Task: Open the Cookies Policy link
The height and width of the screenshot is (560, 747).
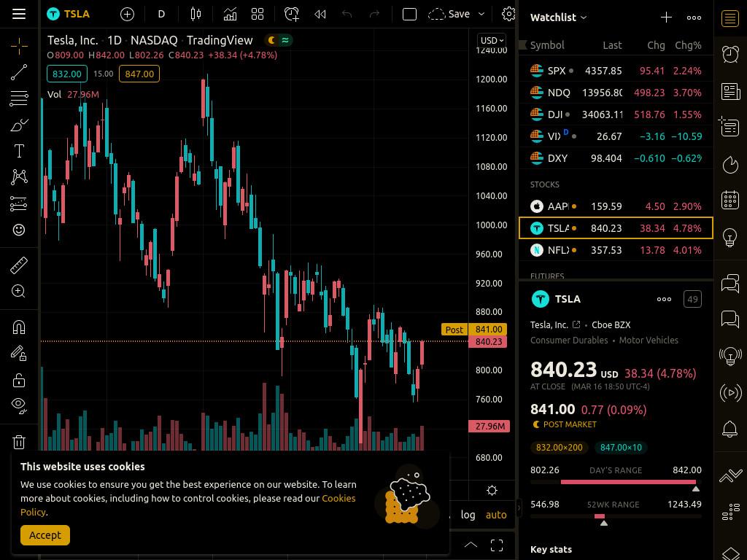Action: click(187, 505)
